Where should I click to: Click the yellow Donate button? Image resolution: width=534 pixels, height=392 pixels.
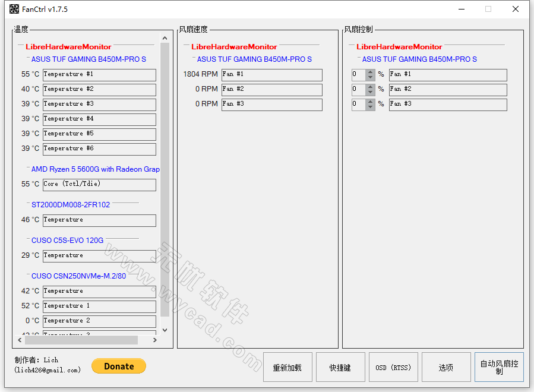(119, 366)
